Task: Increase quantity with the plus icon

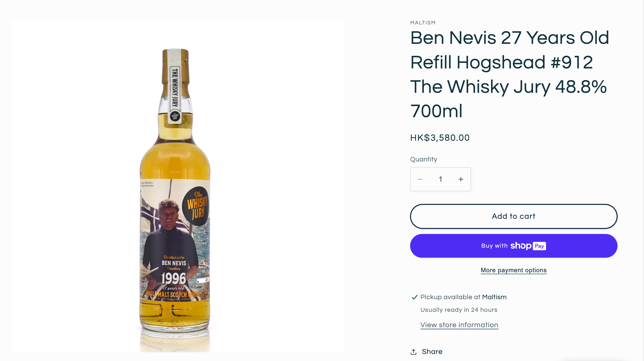Action: [461, 179]
